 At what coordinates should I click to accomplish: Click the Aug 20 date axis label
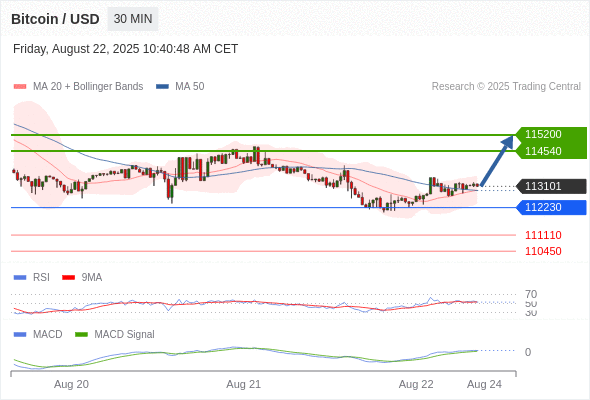click(x=71, y=385)
